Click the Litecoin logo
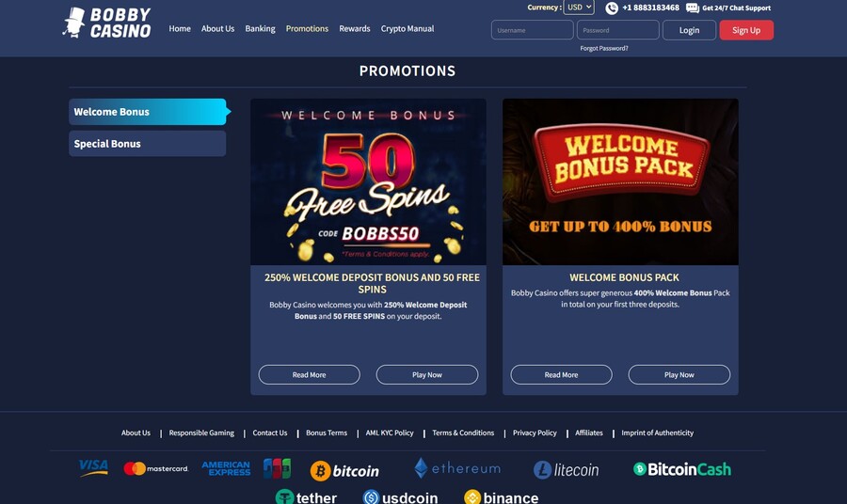The width and height of the screenshot is (847, 504). tap(567, 469)
